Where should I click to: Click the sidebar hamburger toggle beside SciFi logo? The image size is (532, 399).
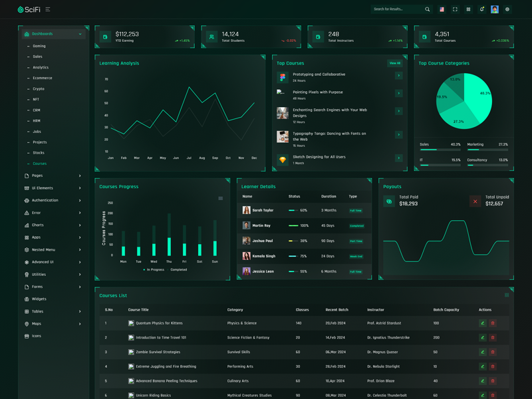click(48, 9)
